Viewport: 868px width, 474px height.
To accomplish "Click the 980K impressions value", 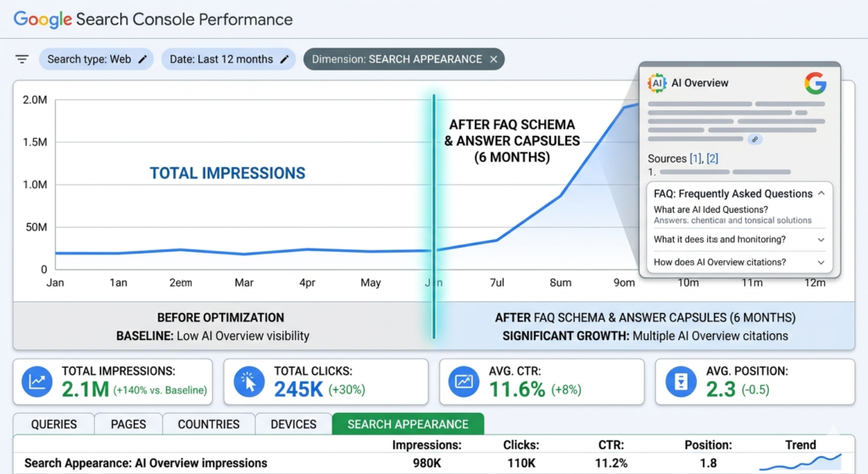I will [427, 463].
